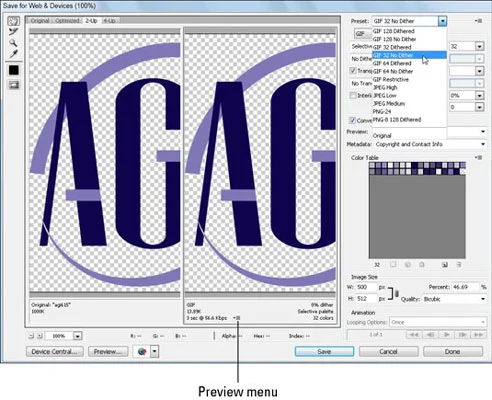Enable the Interlaced checkbox
This screenshot has width=492, height=400.
click(x=353, y=96)
